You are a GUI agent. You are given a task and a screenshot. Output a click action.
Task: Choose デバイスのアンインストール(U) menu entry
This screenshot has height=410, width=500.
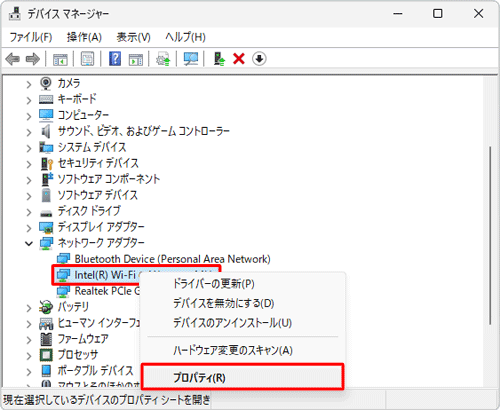tap(243, 323)
